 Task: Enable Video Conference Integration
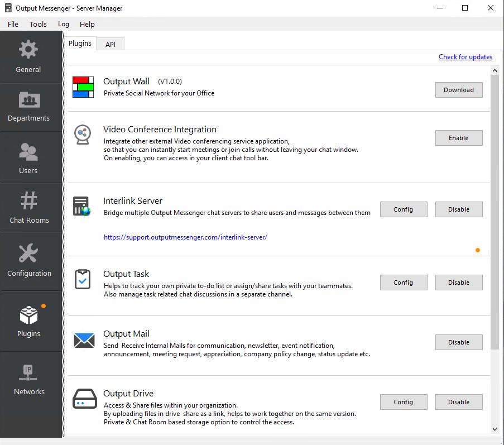click(x=459, y=138)
